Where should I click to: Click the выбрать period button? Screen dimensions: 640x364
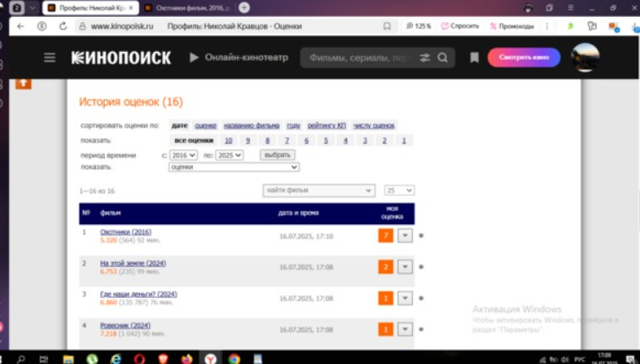coord(277,155)
